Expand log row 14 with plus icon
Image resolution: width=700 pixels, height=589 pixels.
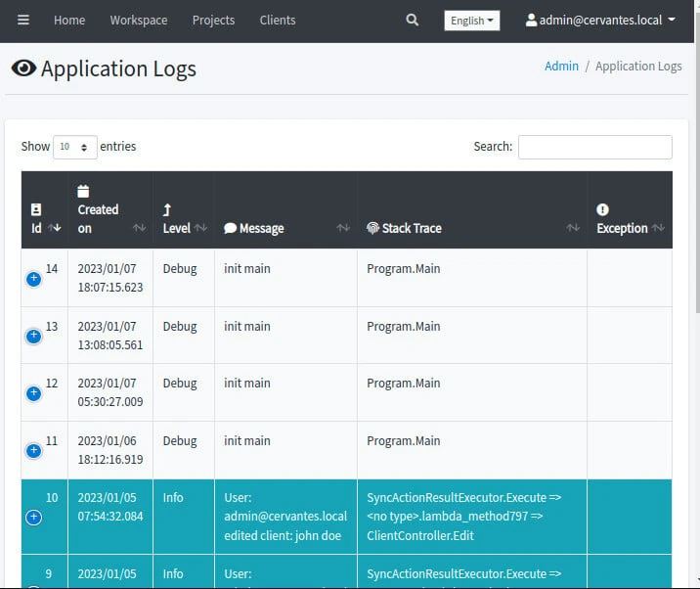(33, 279)
